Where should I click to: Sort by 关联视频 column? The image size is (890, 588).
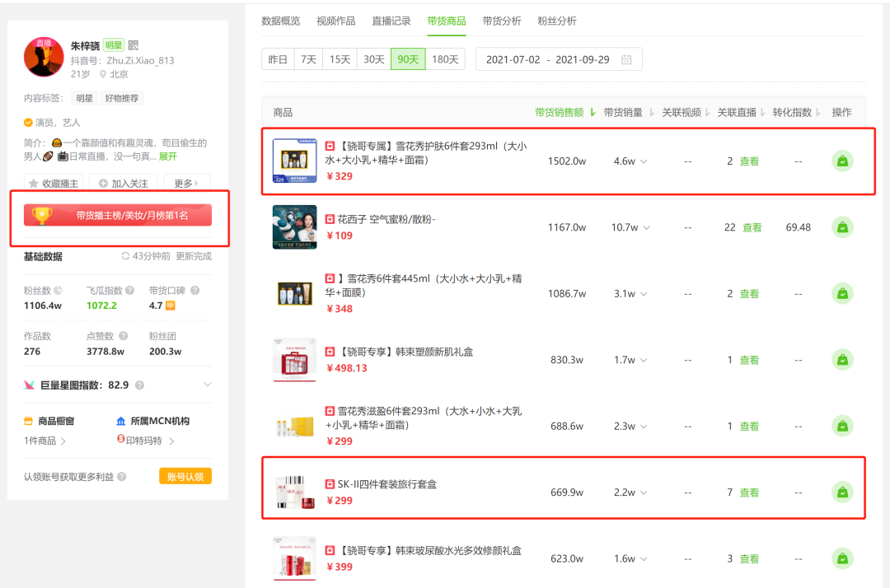pyautogui.click(x=686, y=112)
